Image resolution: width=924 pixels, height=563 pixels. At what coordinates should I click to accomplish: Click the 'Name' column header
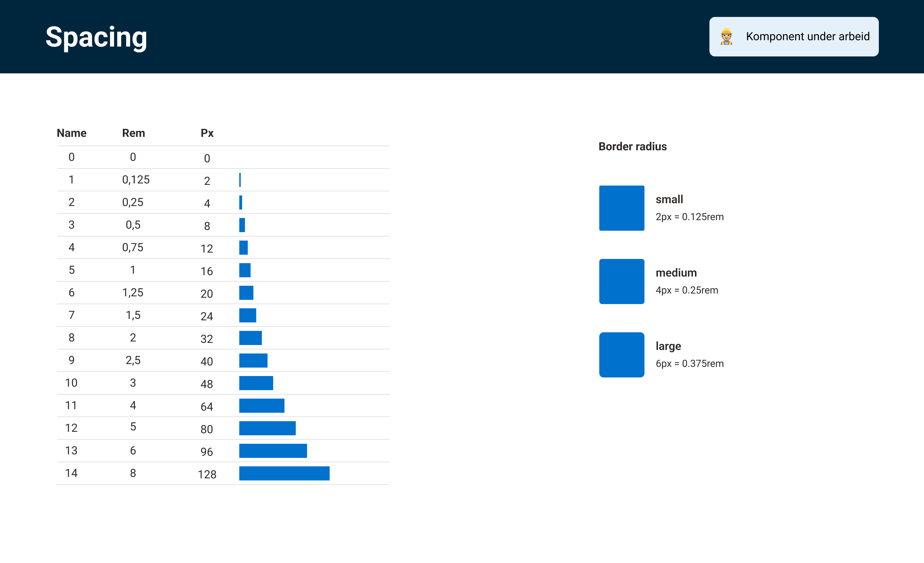[x=72, y=133]
